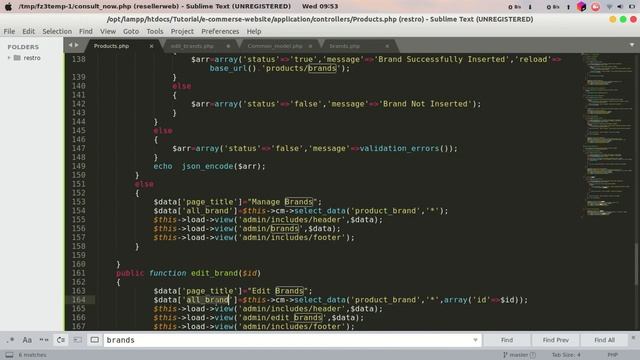
Task: Toggle in-selection search option
Action: (77, 340)
